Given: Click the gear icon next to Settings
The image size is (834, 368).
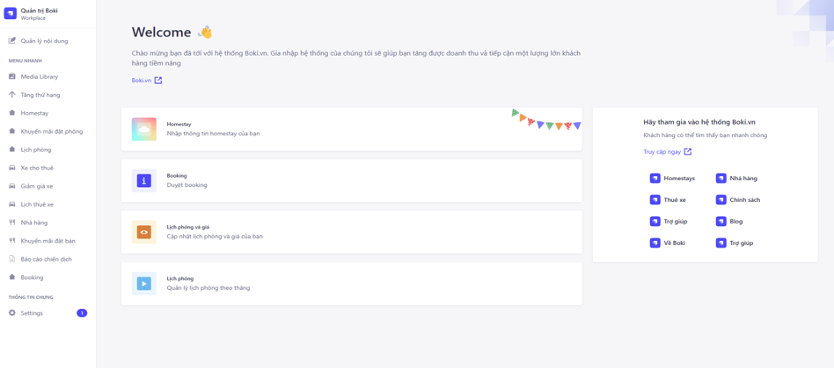Looking at the screenshot, I should pyautogui.click(x=12, y=313).
